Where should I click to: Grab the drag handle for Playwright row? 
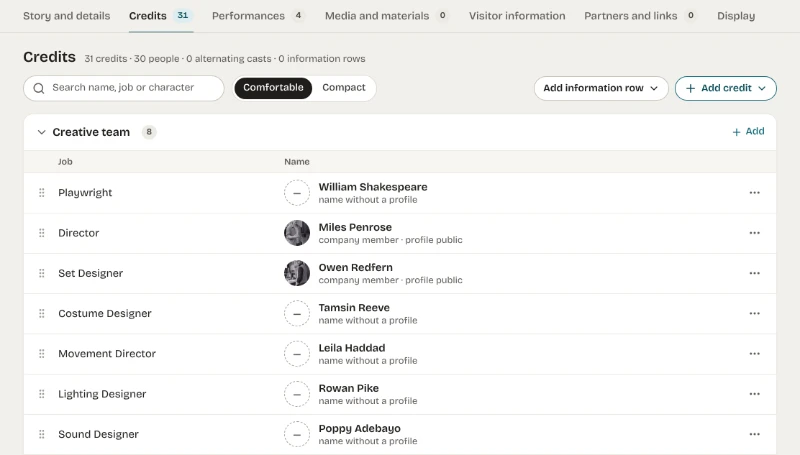pos(42,193)
